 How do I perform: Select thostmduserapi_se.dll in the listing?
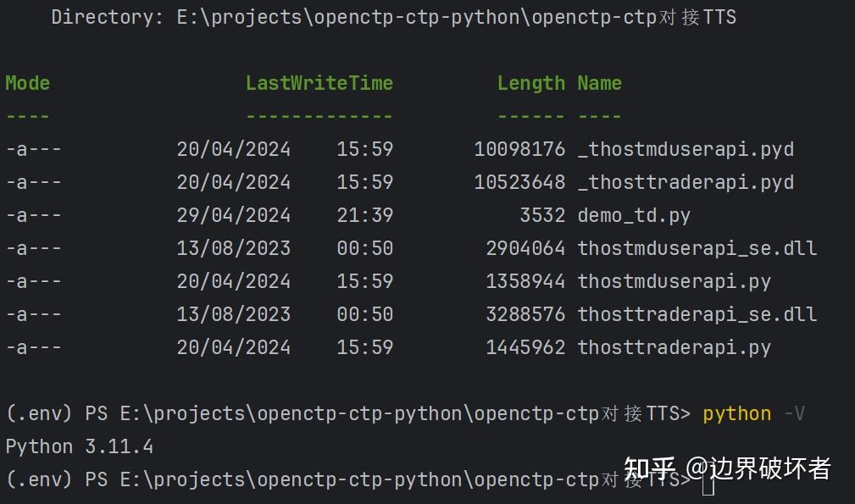tap(697, 247)
